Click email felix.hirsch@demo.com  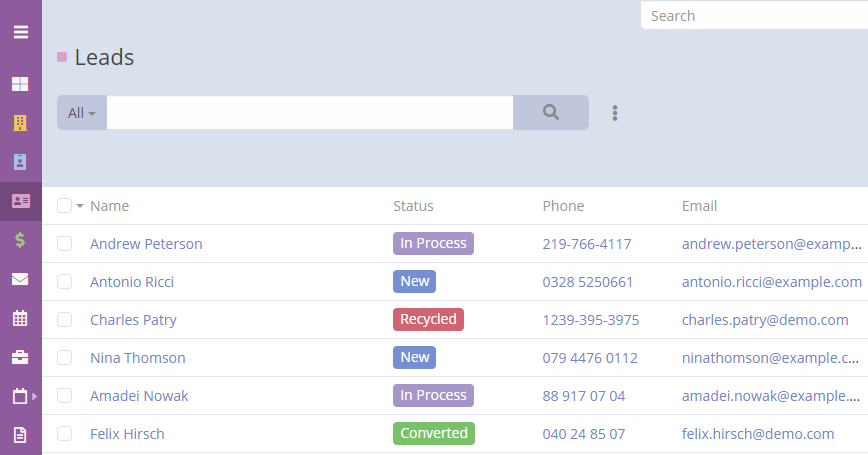(x=758, y=434)
